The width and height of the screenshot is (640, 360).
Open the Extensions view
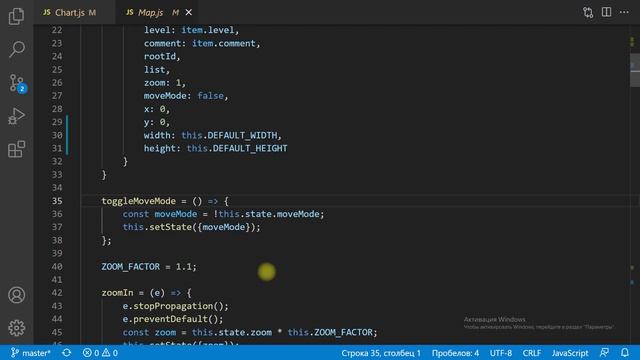16,149
